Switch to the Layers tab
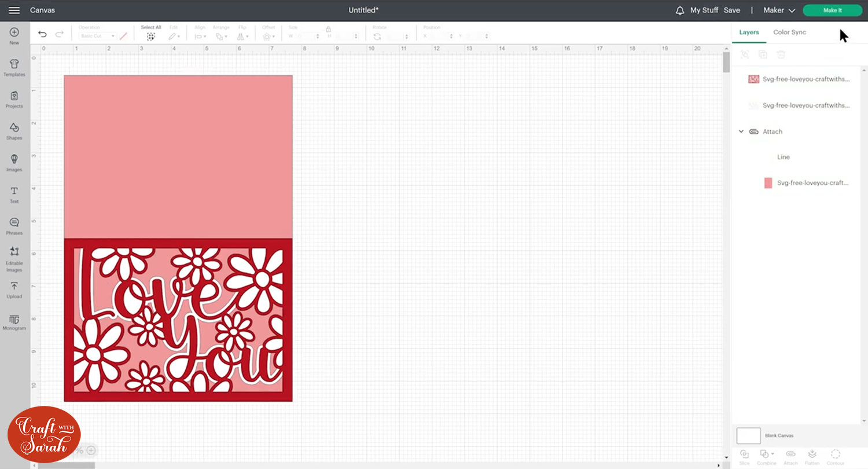The width and height of the screenshot is (868, 469). [x=749, y=32]
